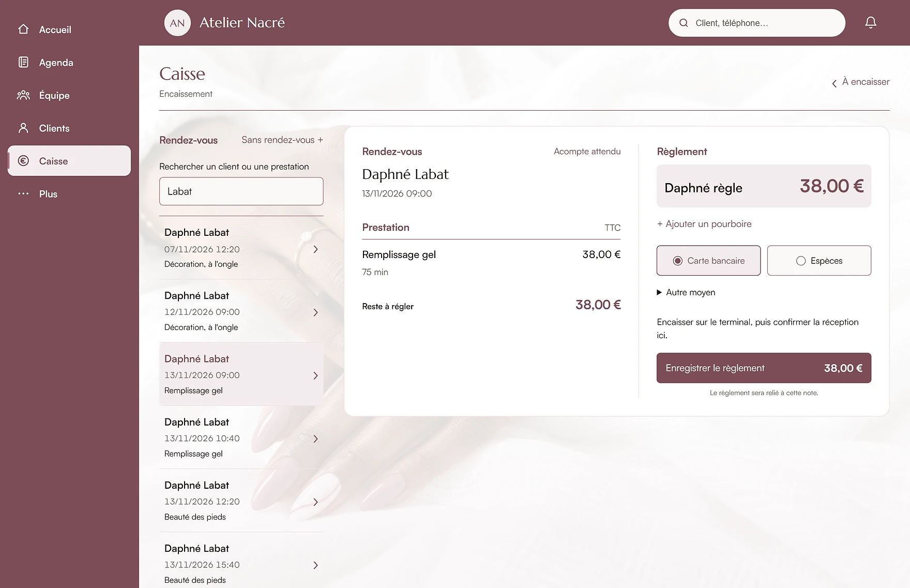Click the Caisse euro icon
Image resolution: width=910 pixels, height=588 pixels.
click(x=23, y=161)
